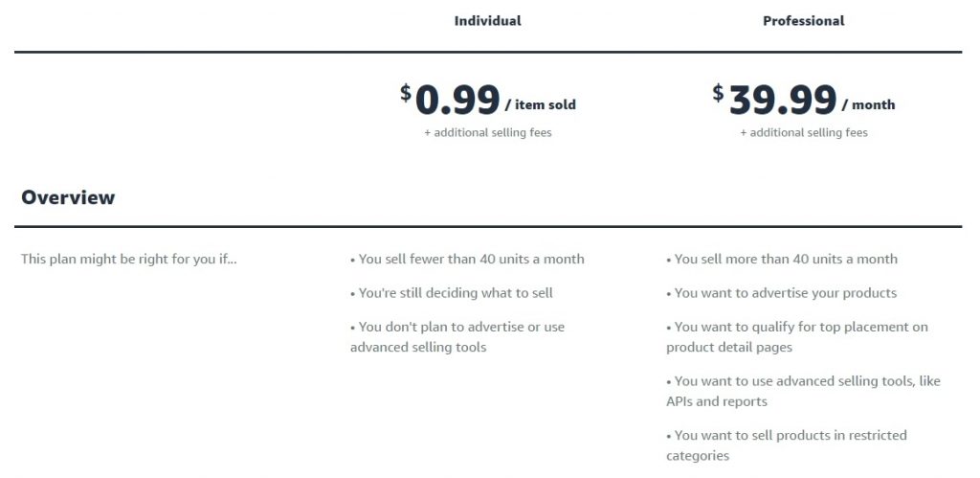980x478 pixels.
Task: Click the Overview section heading
Action: pyautogui.click(x=68, y=197)
